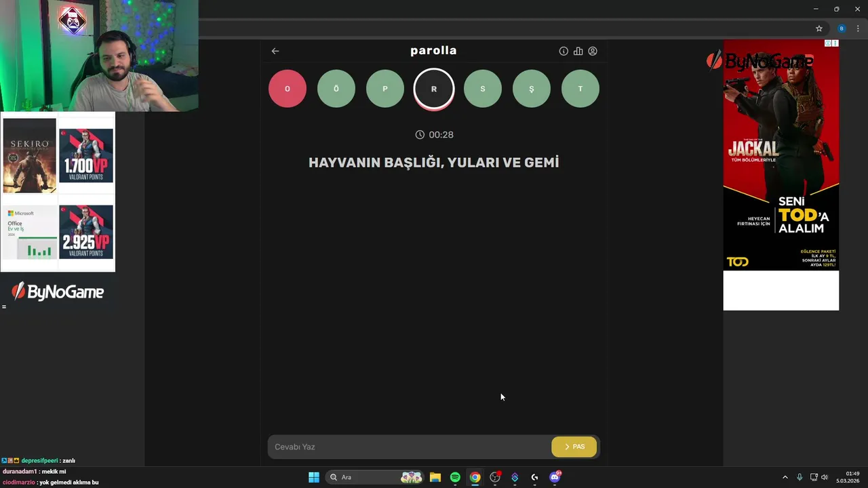Viewport: 868px width, 488px height.
Task: Select the letter T circle
Action: click(x=580, y=89)
